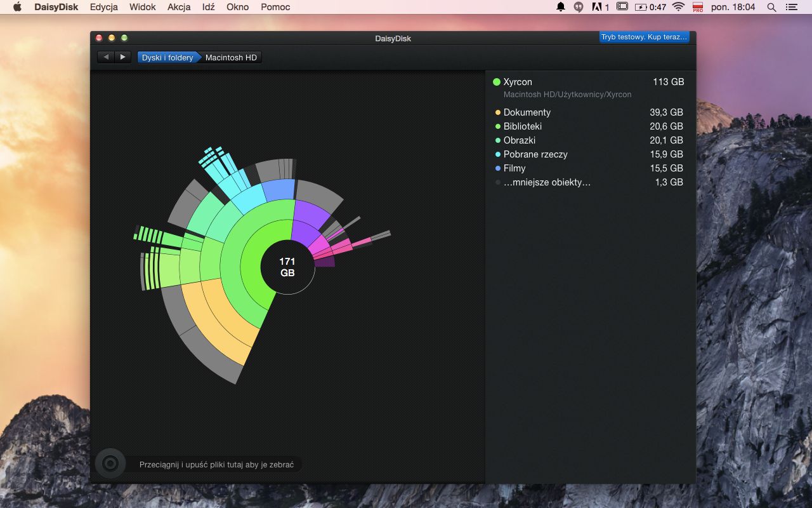
Task: Click the center 171 GB circle
Action: [287, 267]
